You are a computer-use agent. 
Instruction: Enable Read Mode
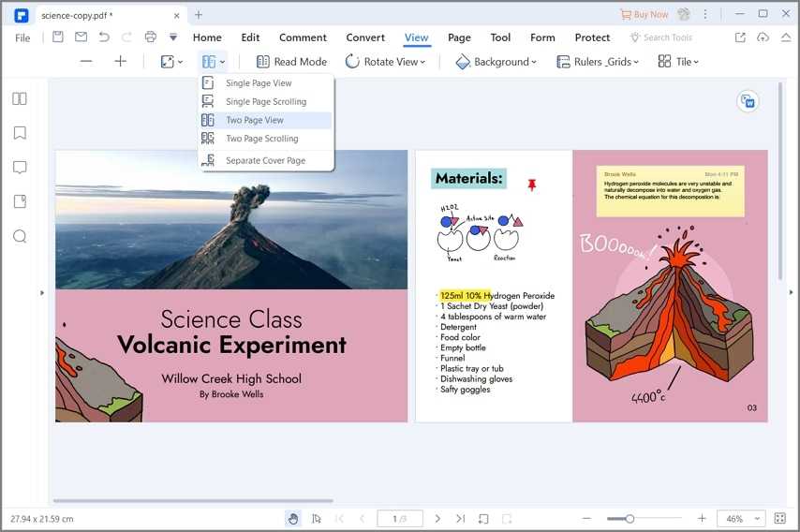pos(291,62)
